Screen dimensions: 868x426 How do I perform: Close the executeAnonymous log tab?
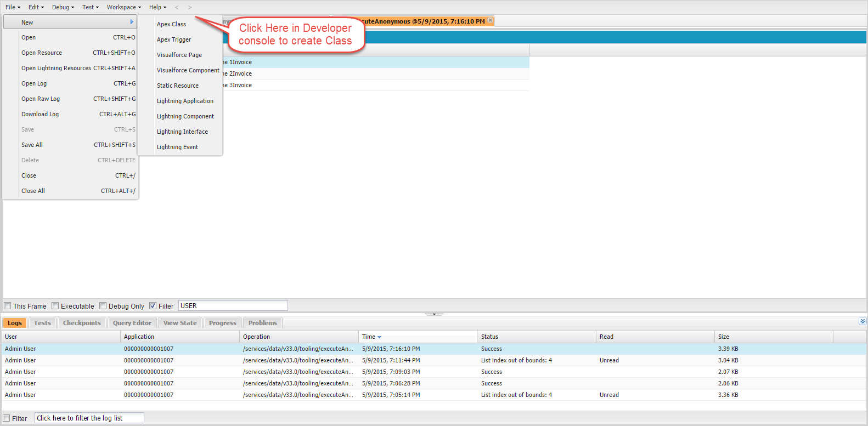(490, 20)
